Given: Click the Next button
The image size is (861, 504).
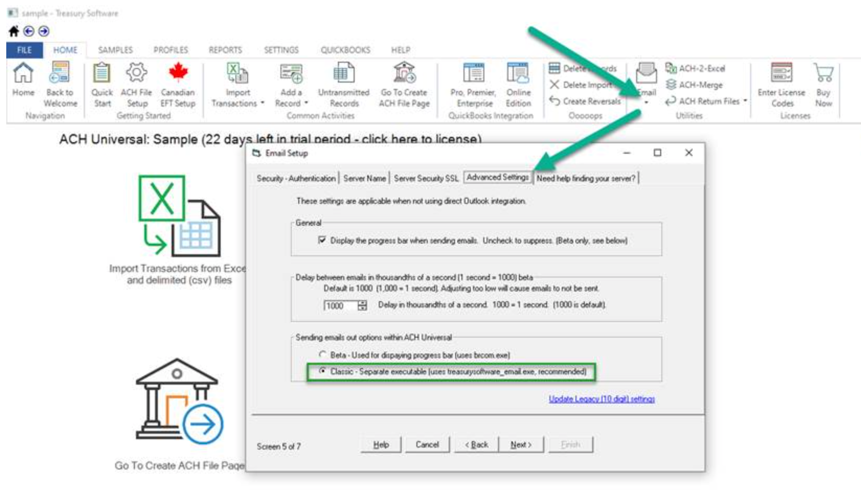Looking at the screenshot, I should (x=521, y=444).
